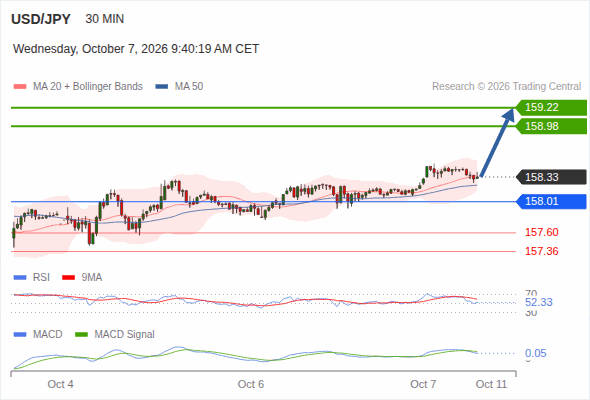The height and width of the screenshot is (400, 590).
Task: Click the 158.98 green resistance price tag
Action: 551,126
